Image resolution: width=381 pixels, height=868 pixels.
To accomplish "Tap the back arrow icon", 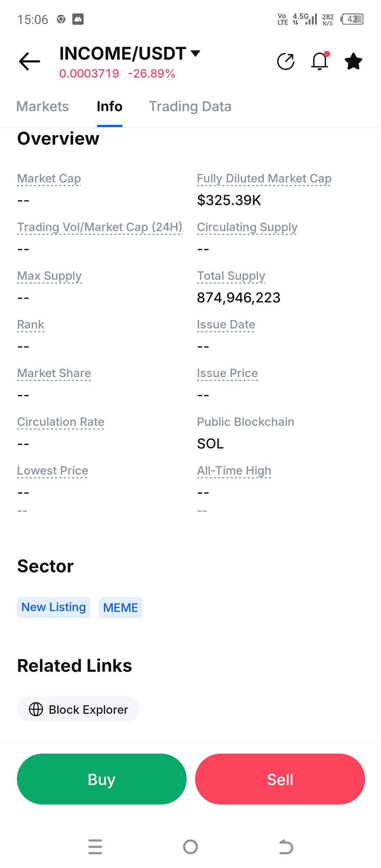I will [30, 61].
